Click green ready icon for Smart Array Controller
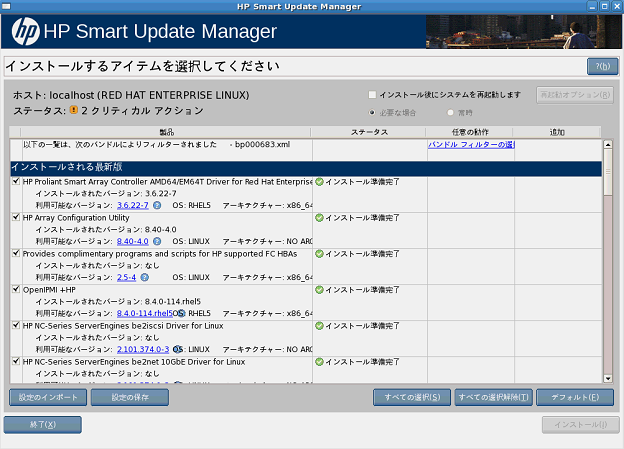 [320, 182]
